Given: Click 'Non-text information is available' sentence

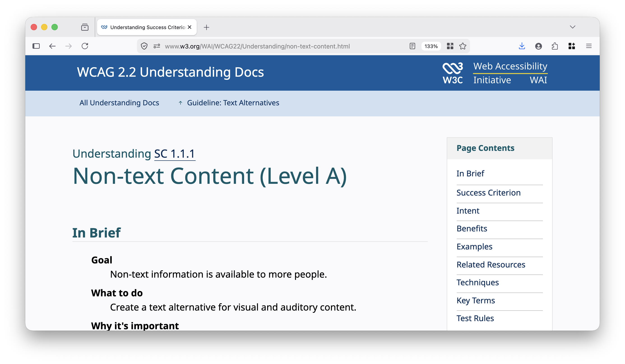Looking at the screenshot, I should click(x=218, y=274).
